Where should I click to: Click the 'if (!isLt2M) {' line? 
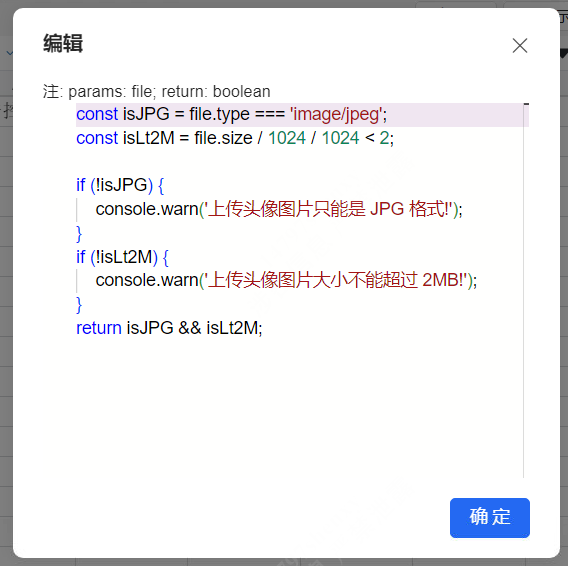[x=122, y=257]
